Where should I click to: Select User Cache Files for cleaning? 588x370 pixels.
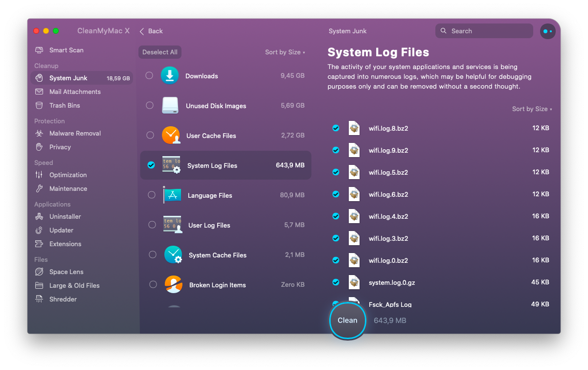[x=150, y=136]
